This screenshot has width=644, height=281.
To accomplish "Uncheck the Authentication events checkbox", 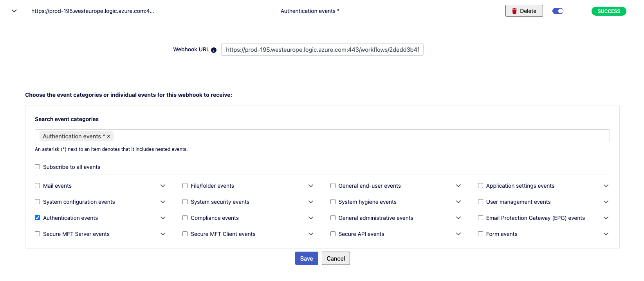I will (x=38, y=218).
